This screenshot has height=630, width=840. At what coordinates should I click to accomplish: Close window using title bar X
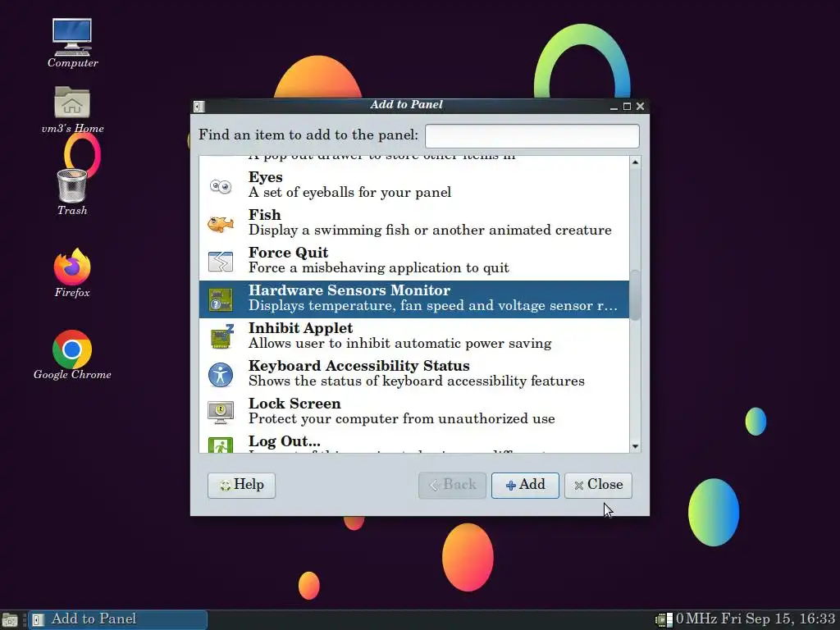coord(640,107)
